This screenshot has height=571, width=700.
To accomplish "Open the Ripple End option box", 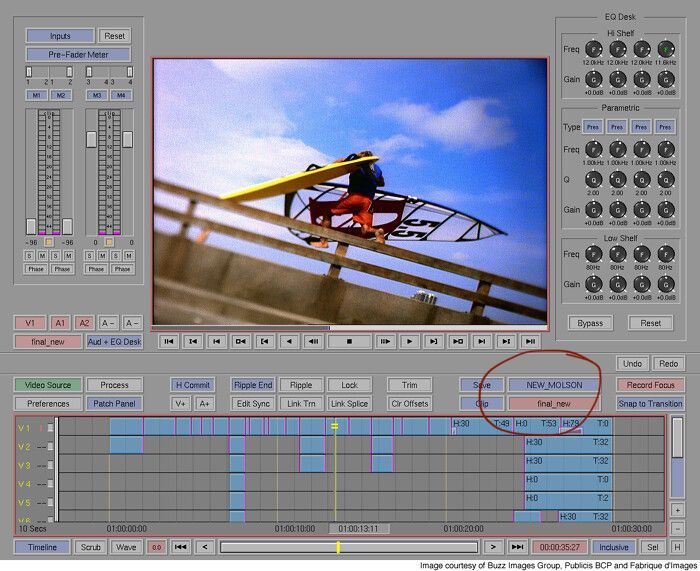I will click(x=253, y=385).
